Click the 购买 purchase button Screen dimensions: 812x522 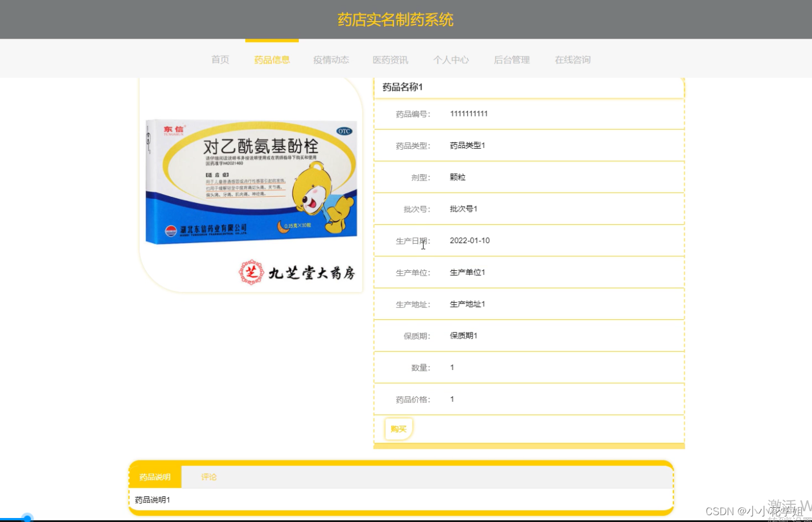(x=398, y=429)
